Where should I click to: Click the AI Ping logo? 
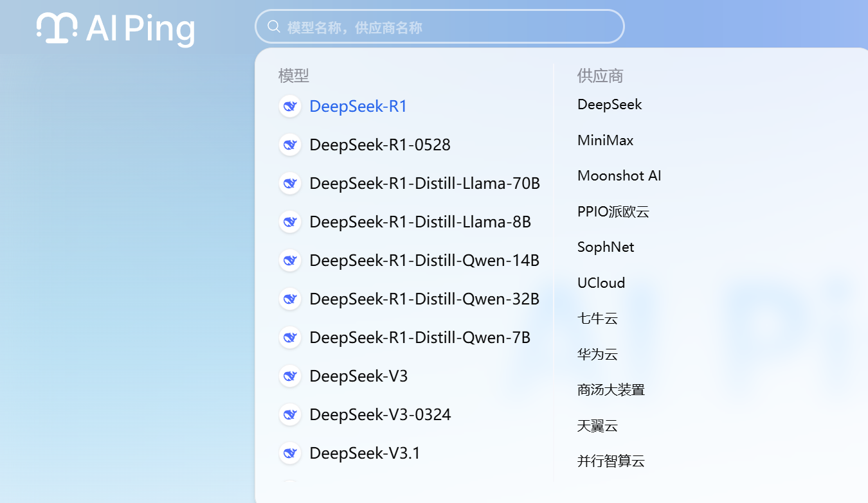point(116,29)
